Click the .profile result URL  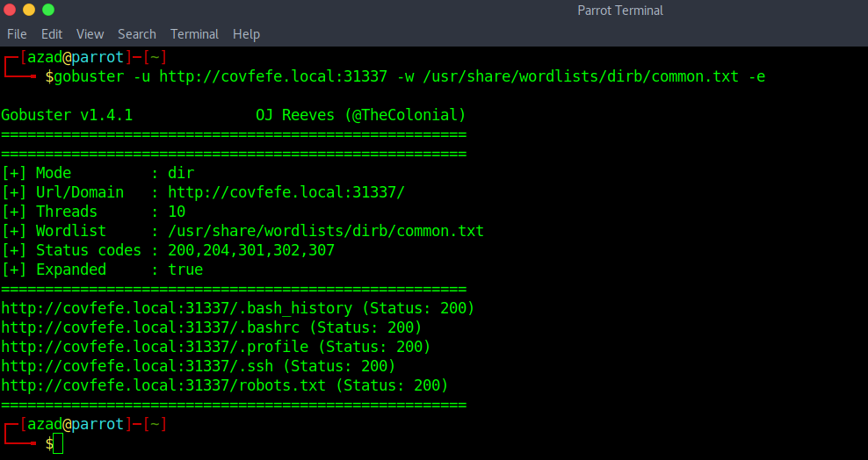pyautogui.click(x=155, y=347)
